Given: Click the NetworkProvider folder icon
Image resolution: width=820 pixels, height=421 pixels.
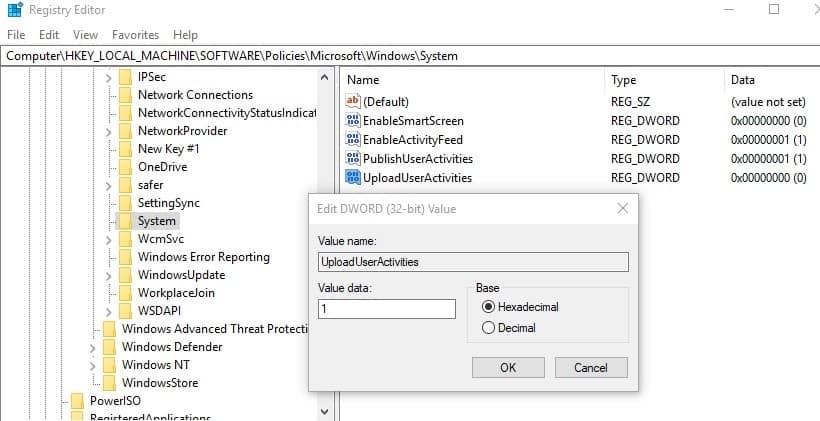Looking at the screenshot, I should pyautogui.click(x=125, y=131).
